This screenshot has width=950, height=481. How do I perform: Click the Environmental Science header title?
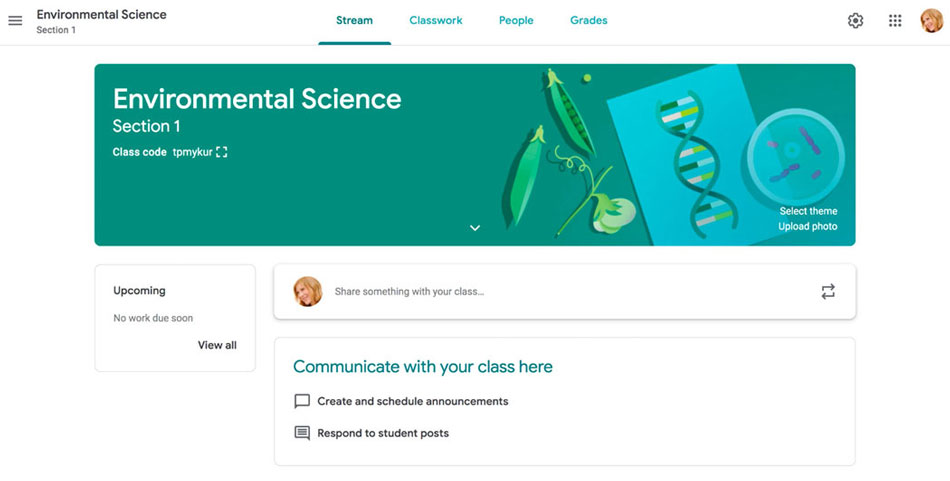click(101, 15)
